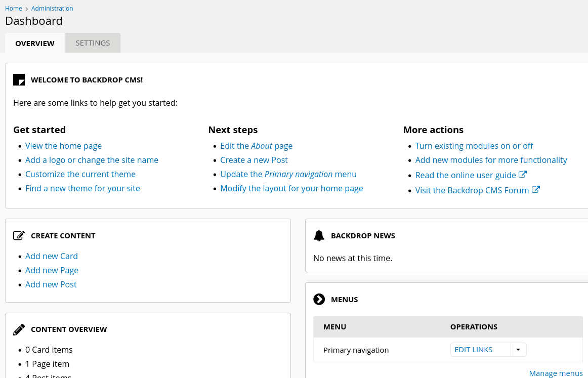Go to Home breadcrumb link
The height and width of the screenshot is (378, 588).
point(14,9)
